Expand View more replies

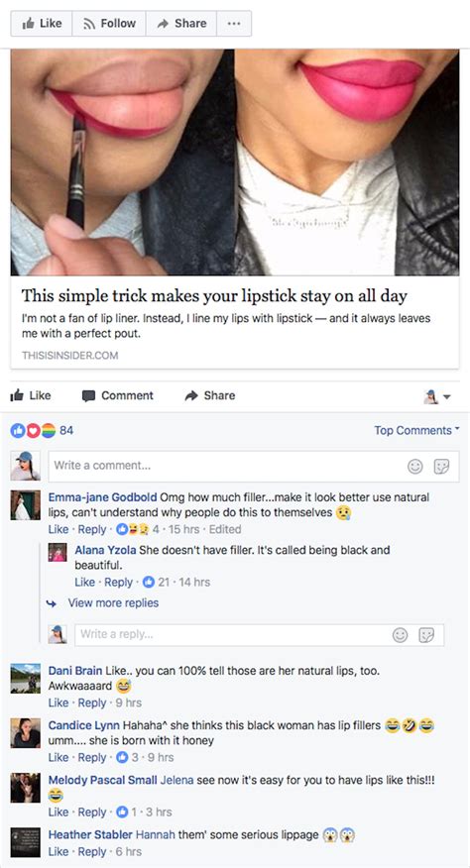pyautogui.click(x=113, y=602)
